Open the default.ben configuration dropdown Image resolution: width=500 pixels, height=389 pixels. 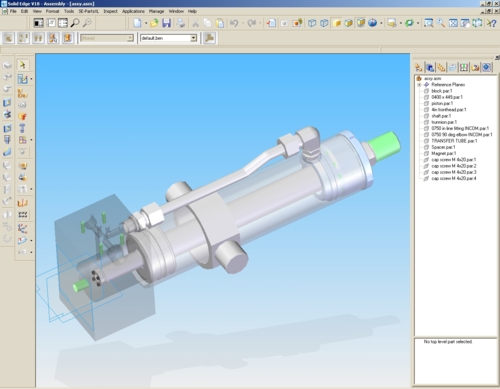[x=194, y=38]
